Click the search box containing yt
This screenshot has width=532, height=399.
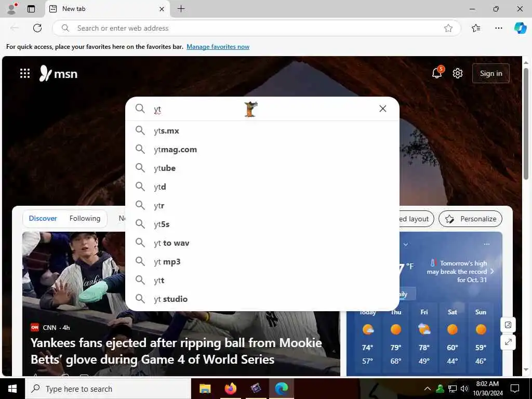[262, 109]
